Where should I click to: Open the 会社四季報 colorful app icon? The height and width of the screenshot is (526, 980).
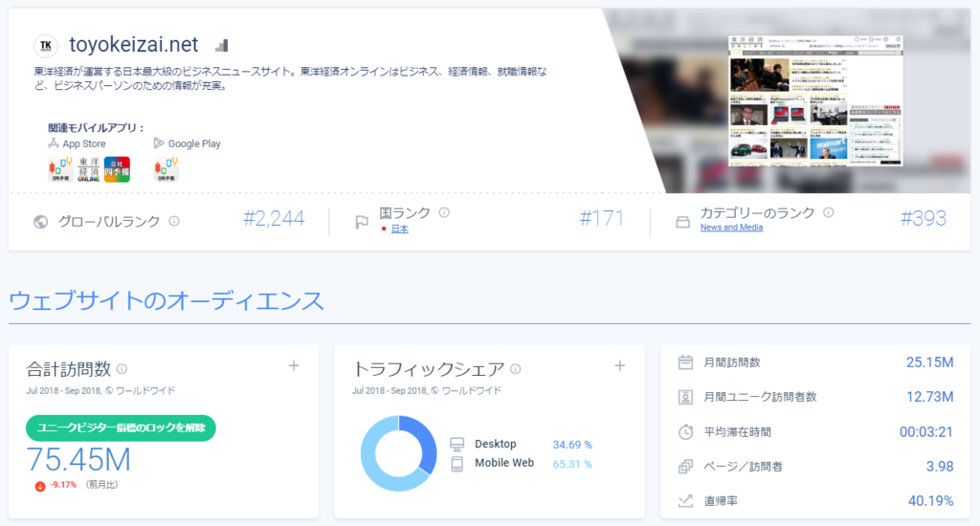click(117, 169)
